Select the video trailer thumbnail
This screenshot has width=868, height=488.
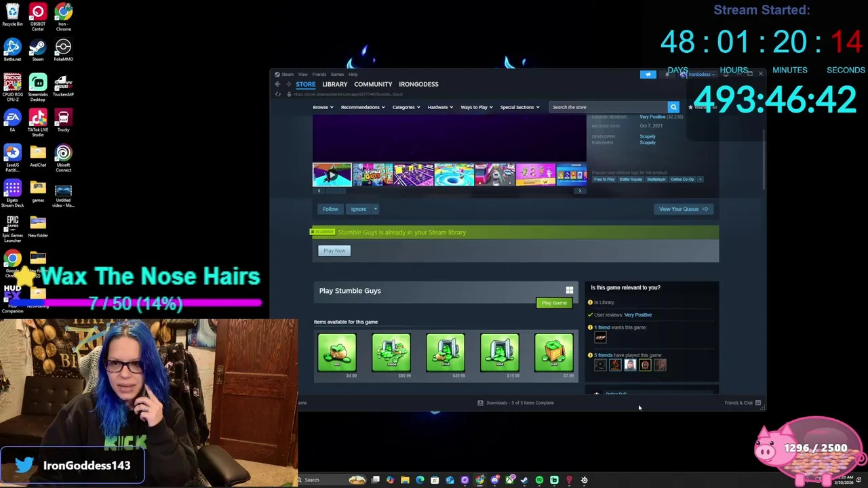pos(332,174)
